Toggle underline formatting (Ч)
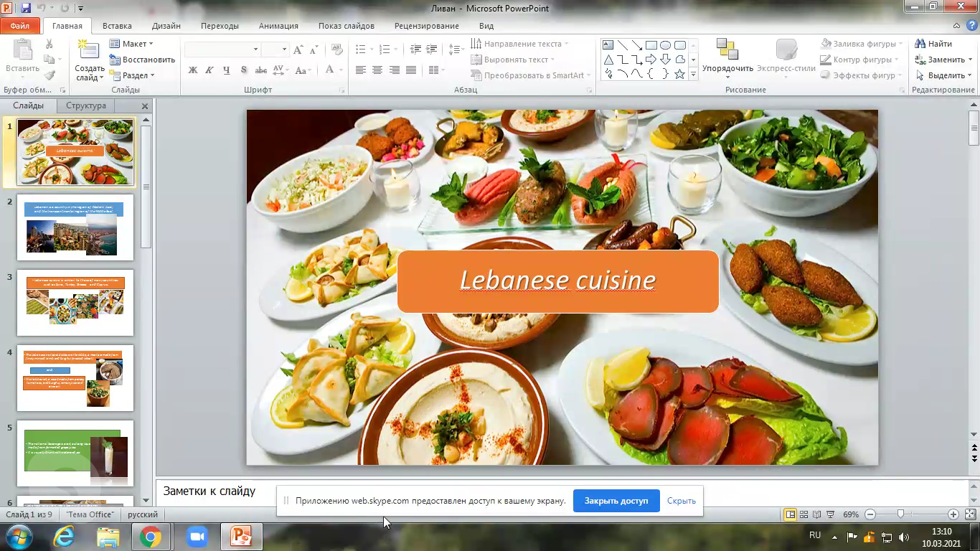This screenshot has height=551, width=980. 227,70
